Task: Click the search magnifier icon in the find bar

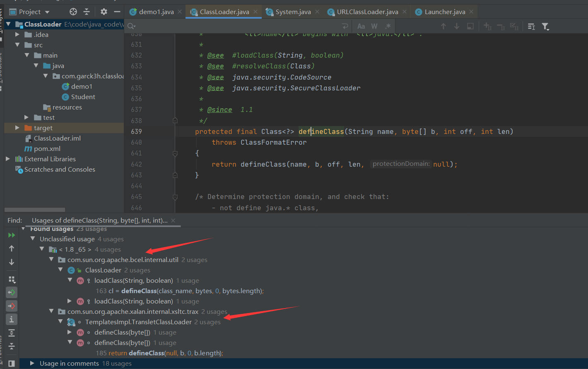Action: pyautogui.click(x=131, y=26)
